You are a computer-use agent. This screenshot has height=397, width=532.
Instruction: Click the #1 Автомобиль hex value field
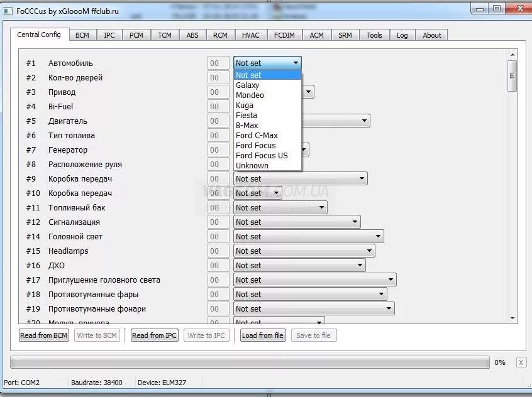pyautogui.click(x=218, y=63)
